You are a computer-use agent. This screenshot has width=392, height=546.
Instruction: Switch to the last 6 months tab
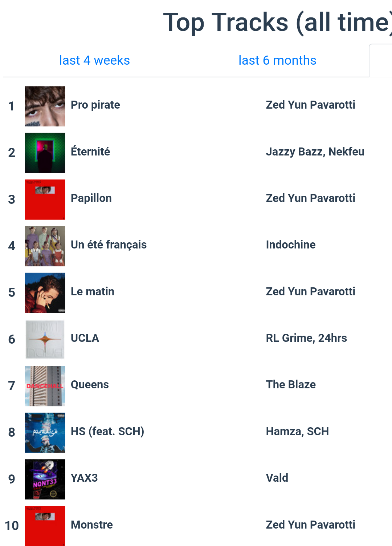coord(277,60)
